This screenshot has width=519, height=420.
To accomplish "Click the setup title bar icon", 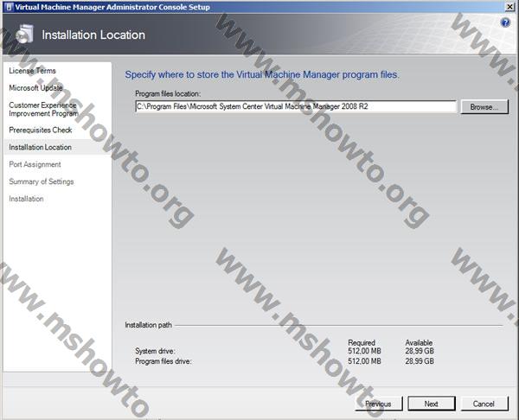I will pyautogui.click(x=9, y=7).
